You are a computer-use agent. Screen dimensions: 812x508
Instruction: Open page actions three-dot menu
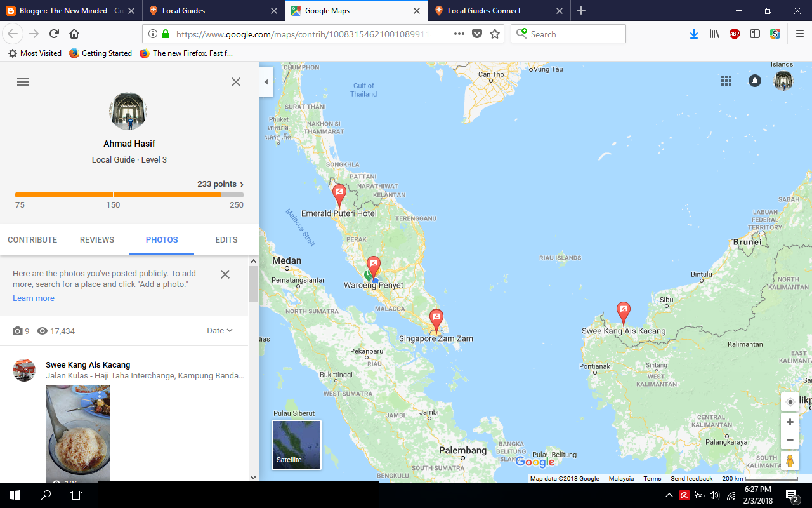[x=459, y=34]
